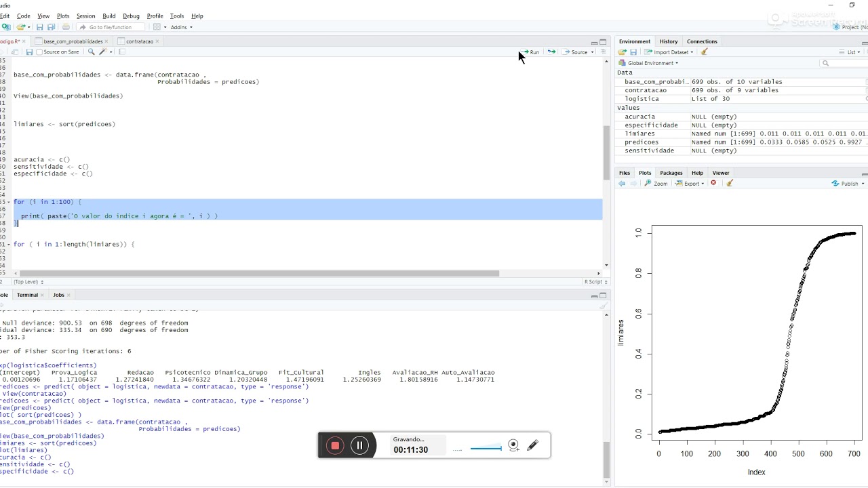Clear all plots with the broom icon
This screenshot has height=488, width=868.
click(x=730, y=184)
